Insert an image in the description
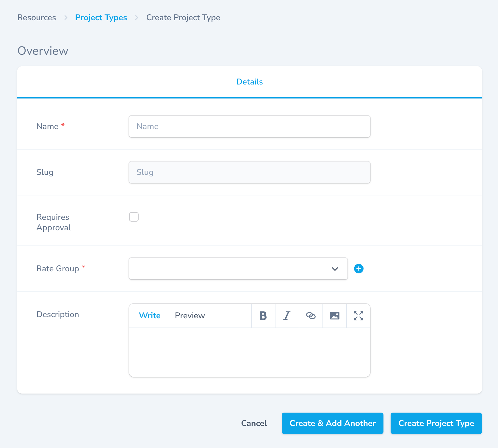498x448 pixels. (334, 316)
